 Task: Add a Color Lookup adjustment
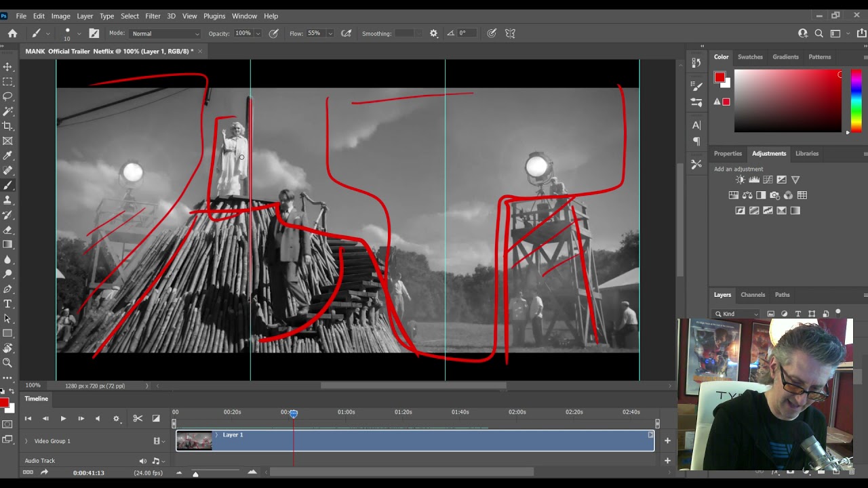point(802,195)
